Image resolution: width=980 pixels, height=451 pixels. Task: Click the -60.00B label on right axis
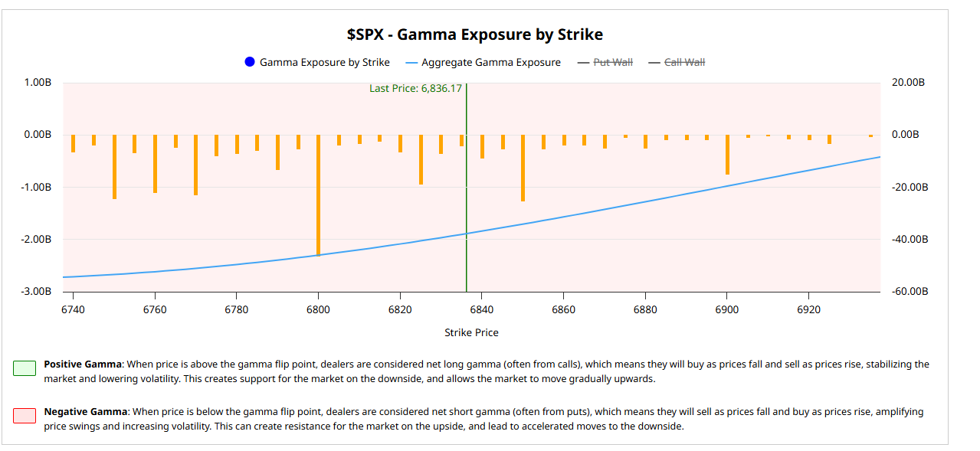click(x=910, y=292)
